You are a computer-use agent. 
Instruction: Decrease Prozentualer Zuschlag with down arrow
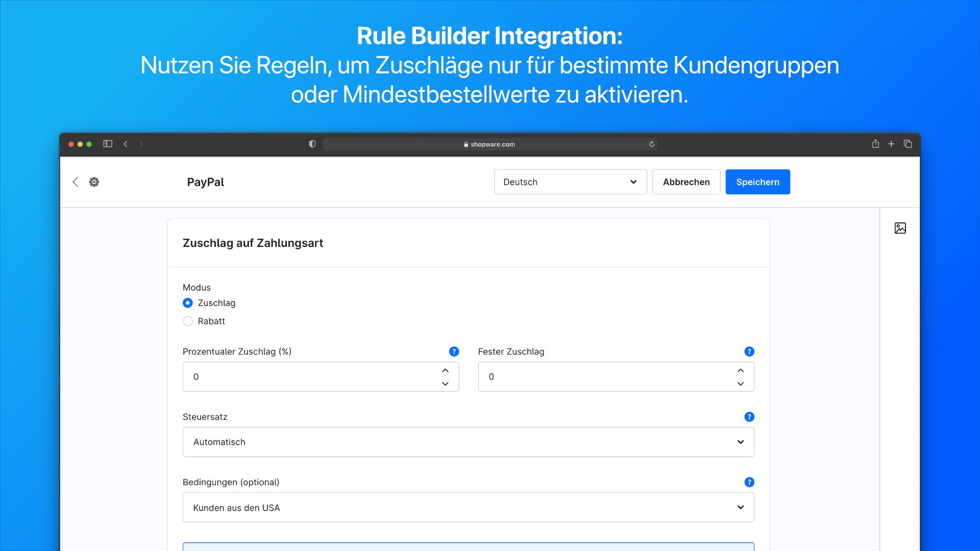[445, 384]
